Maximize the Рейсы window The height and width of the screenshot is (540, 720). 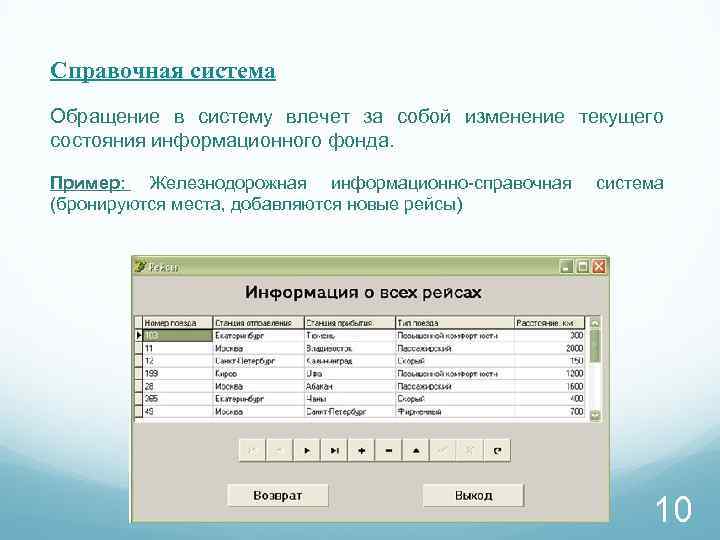[x=583, y=266]
